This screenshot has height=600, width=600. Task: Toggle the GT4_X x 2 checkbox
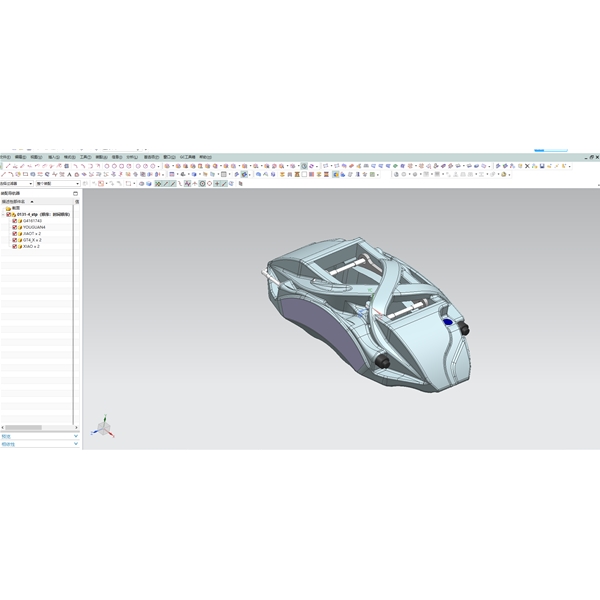click(14, 240)
